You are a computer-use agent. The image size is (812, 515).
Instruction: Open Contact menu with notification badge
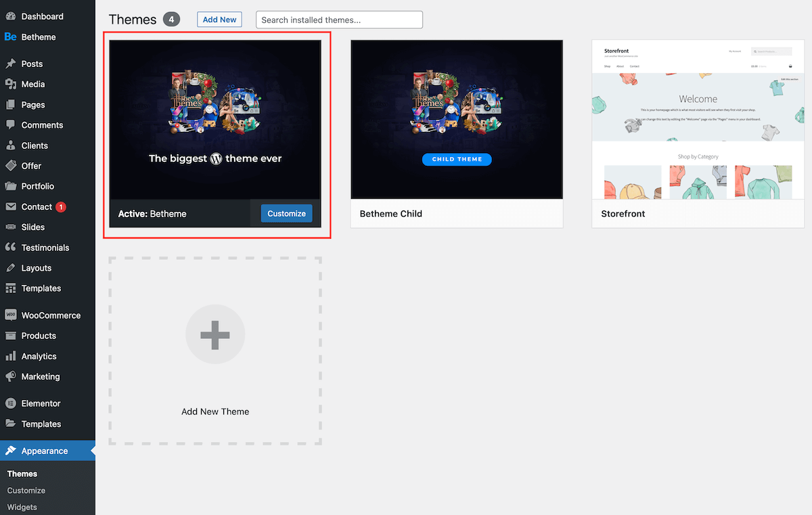37,207
